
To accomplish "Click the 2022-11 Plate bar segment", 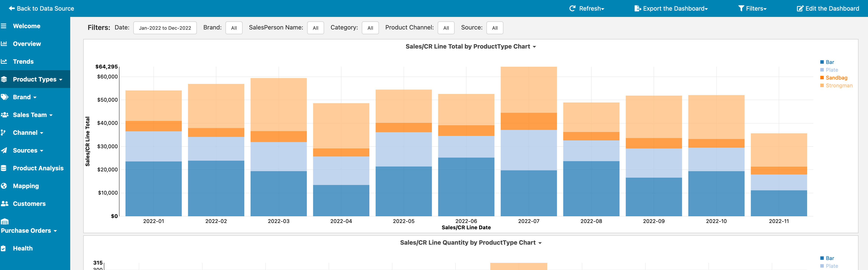I will [779, 182].
